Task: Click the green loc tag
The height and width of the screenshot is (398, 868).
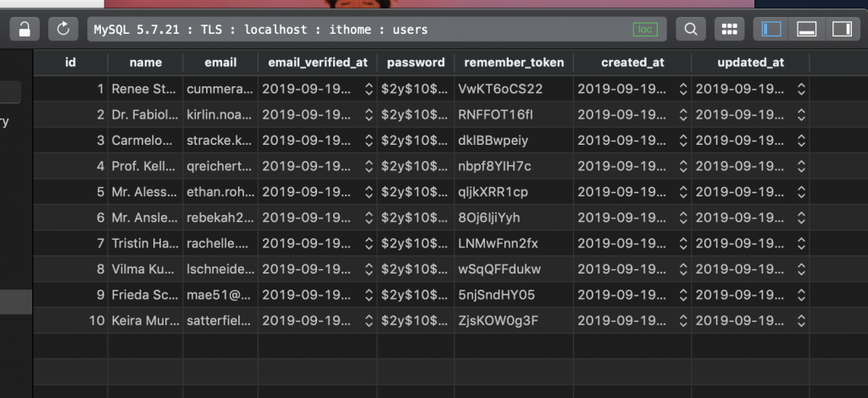Action: click(x=645, y=30)
